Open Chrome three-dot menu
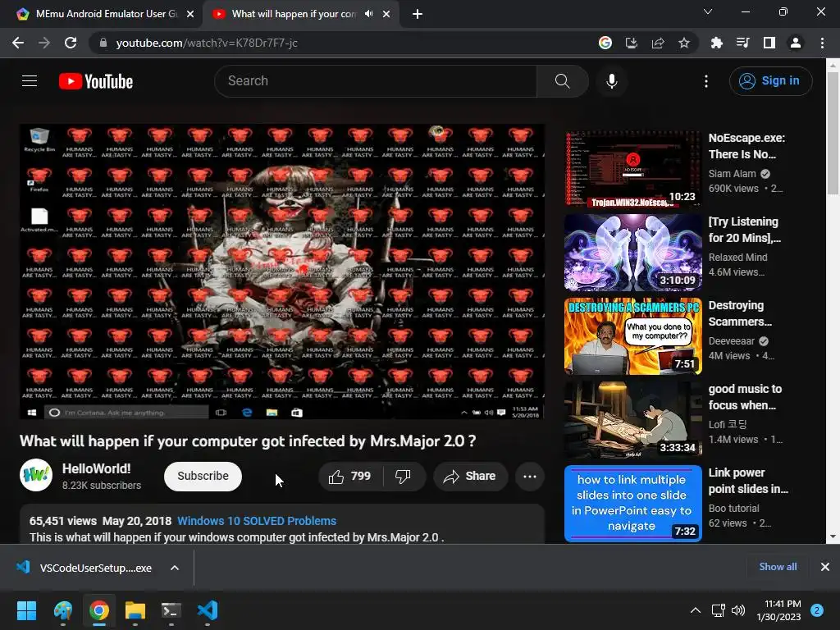840x630 pixels. click(822, 43)
